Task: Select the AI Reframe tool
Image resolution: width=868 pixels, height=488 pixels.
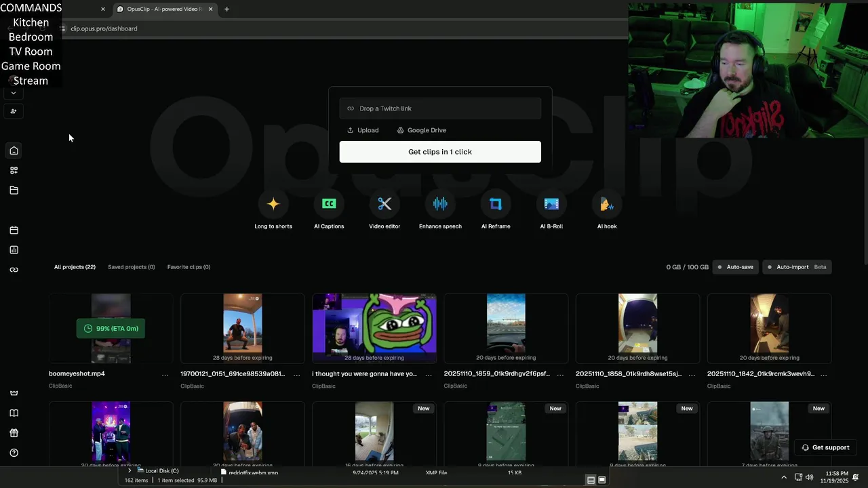Action: [x=496, y=211]
